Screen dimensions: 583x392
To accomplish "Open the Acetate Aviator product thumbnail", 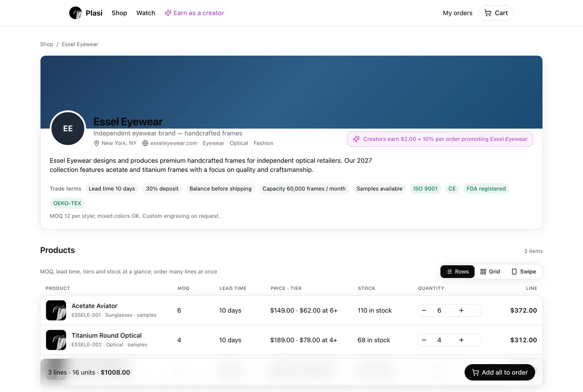I will coord(56,310).
